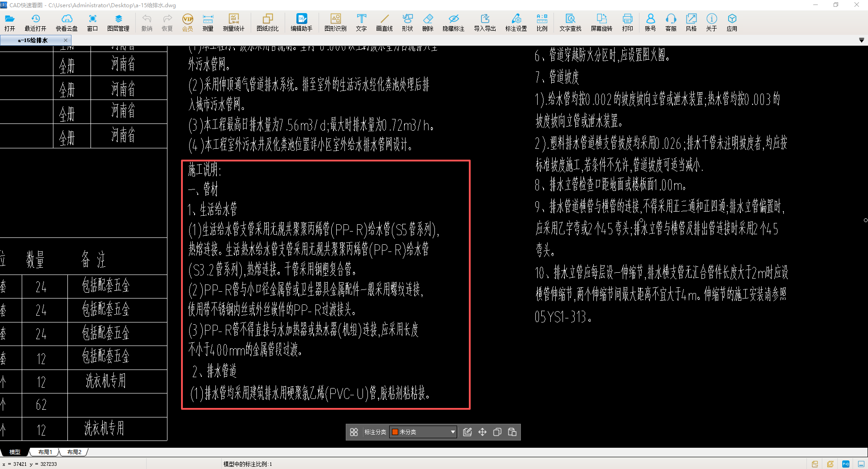Open the 编辑助手 edit assistant

pyautogui.click(x=301, y=22)
